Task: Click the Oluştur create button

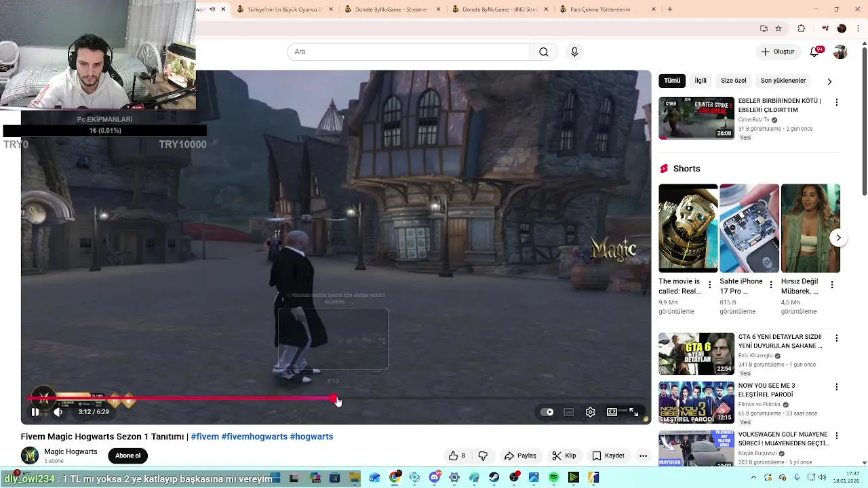Action: tap(778, 52)
